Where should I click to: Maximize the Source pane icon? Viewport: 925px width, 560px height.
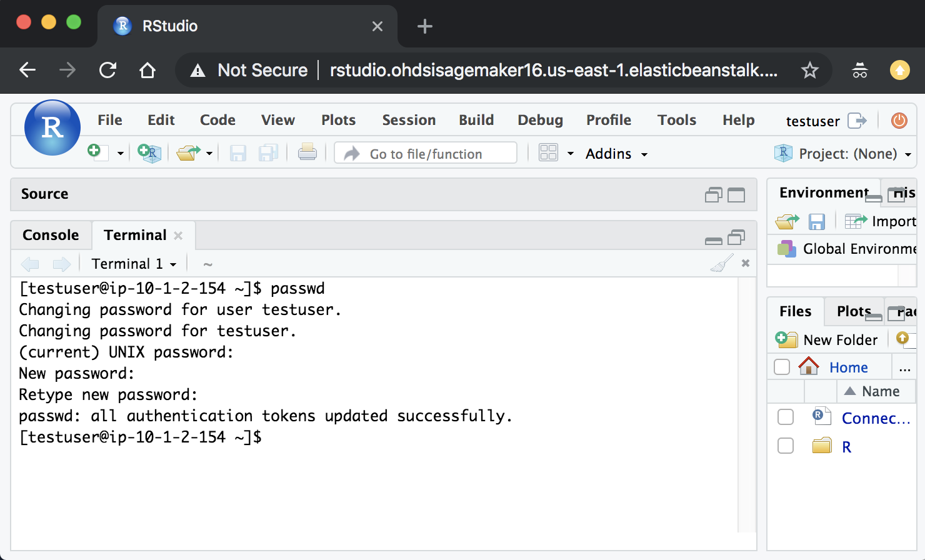(x=736, y=195)
